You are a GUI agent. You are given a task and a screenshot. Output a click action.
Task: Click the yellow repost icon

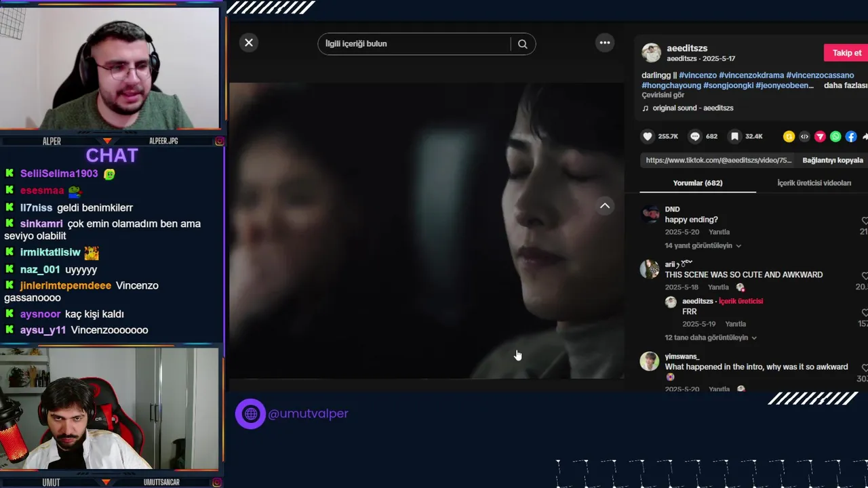(789, 136)
